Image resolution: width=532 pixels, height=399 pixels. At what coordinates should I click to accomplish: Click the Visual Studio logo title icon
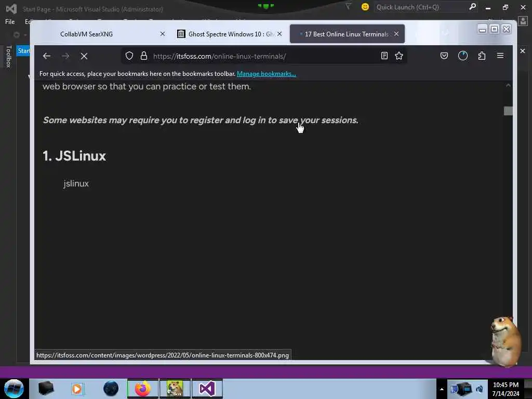point(11,8)
